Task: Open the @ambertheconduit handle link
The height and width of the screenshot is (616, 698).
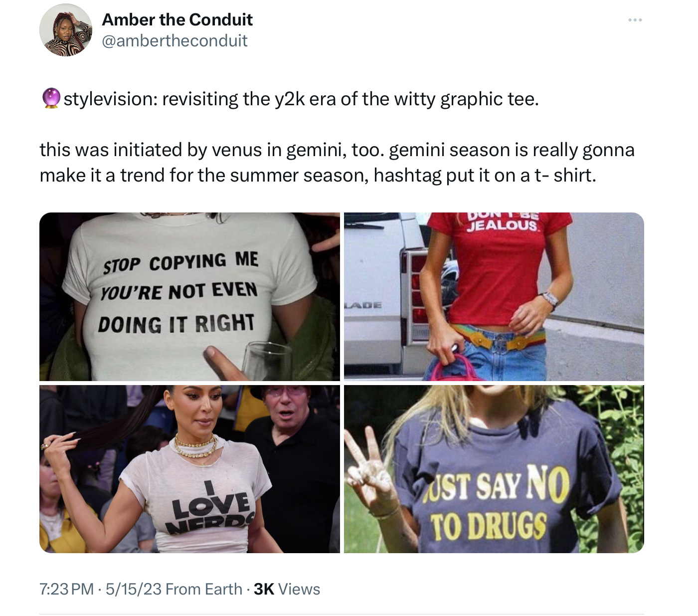Action: coord(174,41)
